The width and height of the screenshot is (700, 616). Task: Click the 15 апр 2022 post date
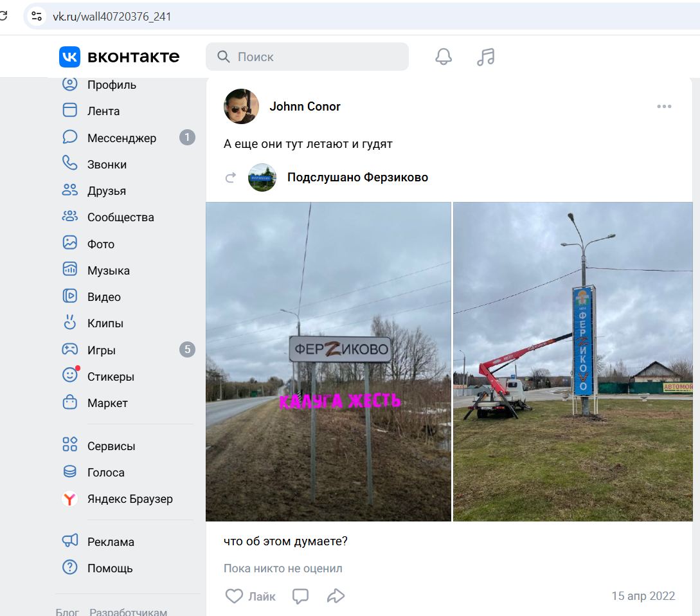pyautogui.click(x=643, y=596)
